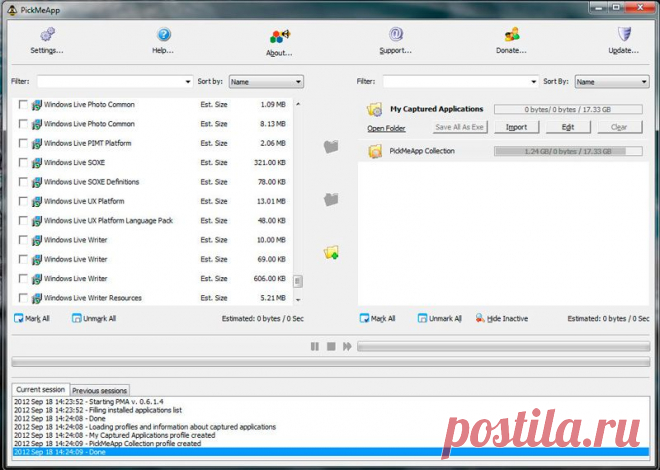Screen dimensions: 660x470
Task: Click the PickMeApp Collection usage bar
Action: [x=568, y=151]
